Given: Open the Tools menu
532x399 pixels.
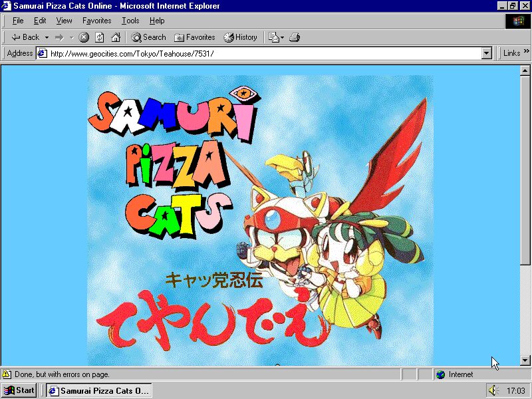Looking at the screenshot, I should coord(130,21).
